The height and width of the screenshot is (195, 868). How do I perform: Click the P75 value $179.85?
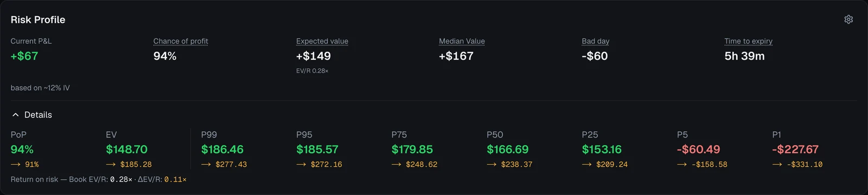click(412, 149)
